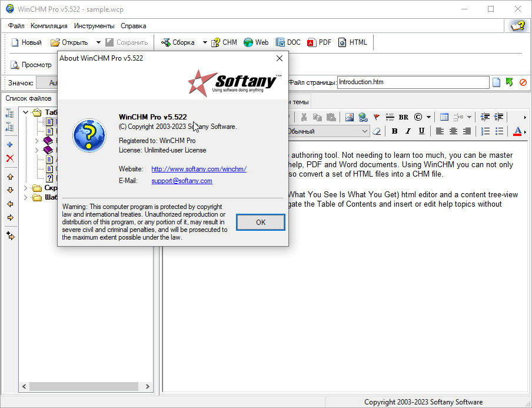Click the Открыть (Open) folder button

(x=69, y=42)
